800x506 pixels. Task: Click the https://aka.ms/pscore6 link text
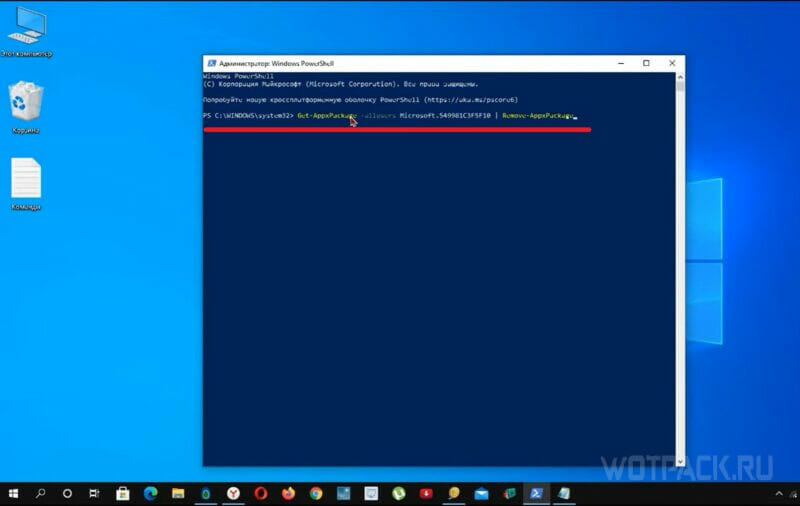(472, 100)
